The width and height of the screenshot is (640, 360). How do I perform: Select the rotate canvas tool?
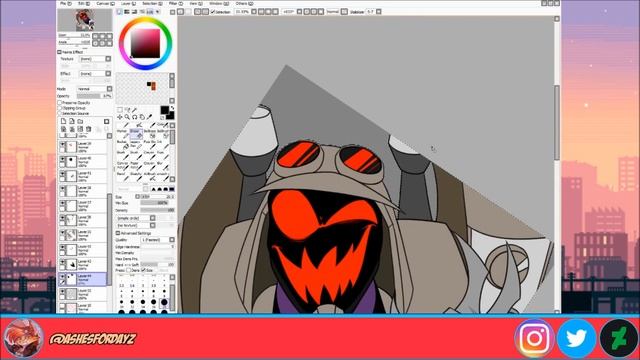[x=134, y=117]
